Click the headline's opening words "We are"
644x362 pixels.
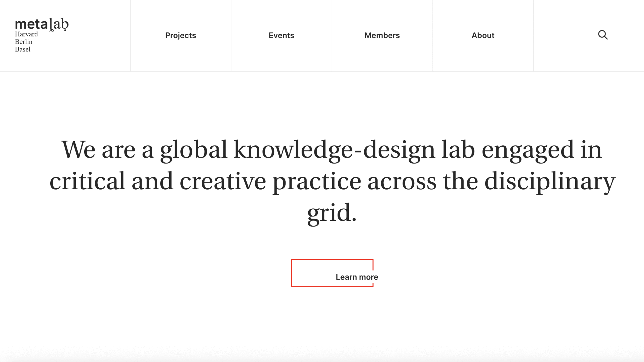pyautogui.click(x=99, y=150)
